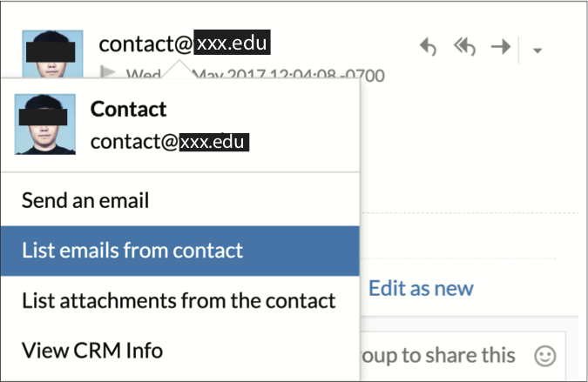Select "List attachments from the contact"
The image size is (588, 382).
click(x=179, y=301)
